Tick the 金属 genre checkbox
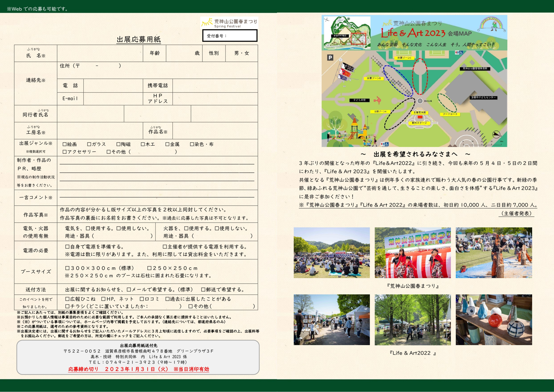This screenshot has height=392, width=554. coord(167,144)
